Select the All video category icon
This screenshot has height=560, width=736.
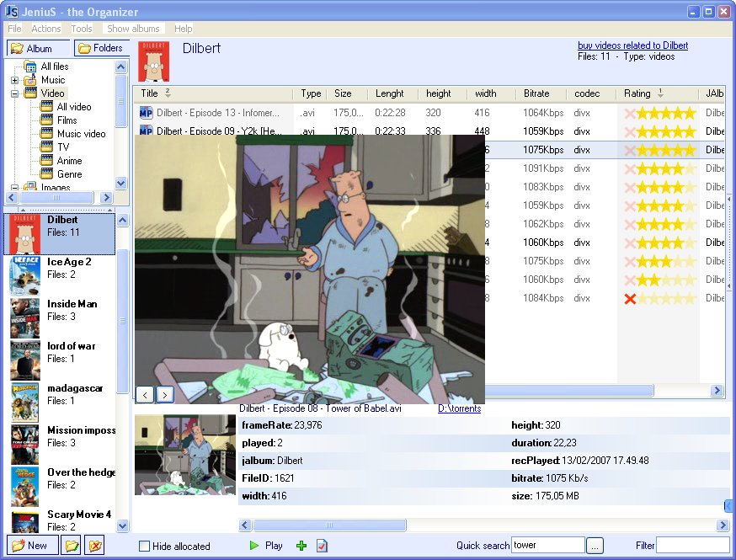pos(46,107)
